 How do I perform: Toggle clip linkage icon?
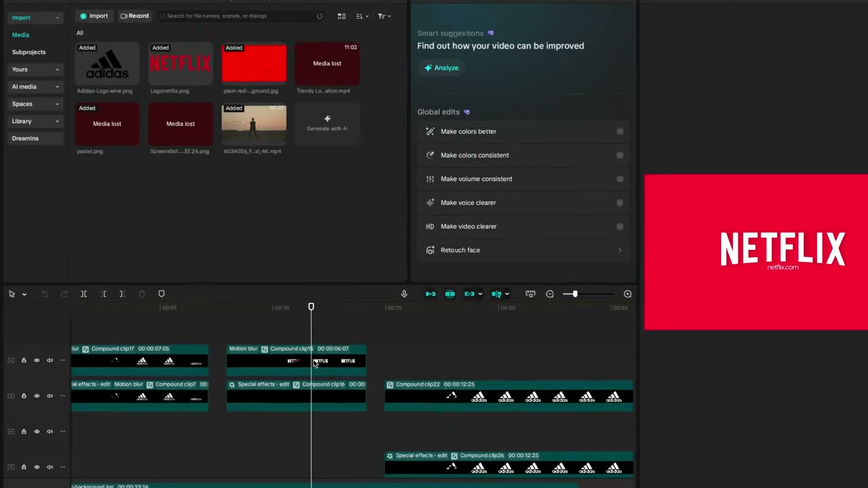point(469,294)
